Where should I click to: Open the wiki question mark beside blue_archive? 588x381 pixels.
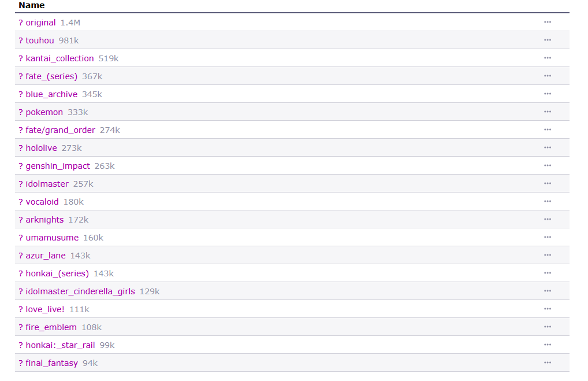21,94
